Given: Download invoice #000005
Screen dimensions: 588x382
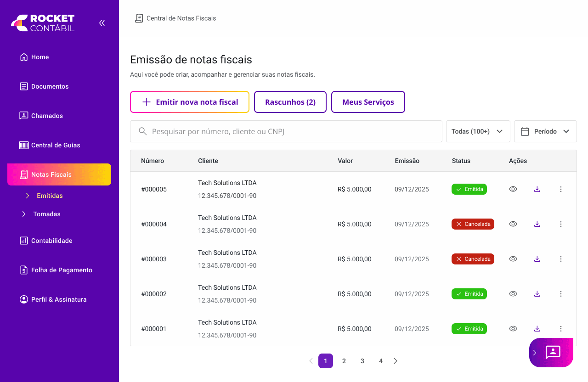Looking at the screenshot, I should tap(537, 189).
